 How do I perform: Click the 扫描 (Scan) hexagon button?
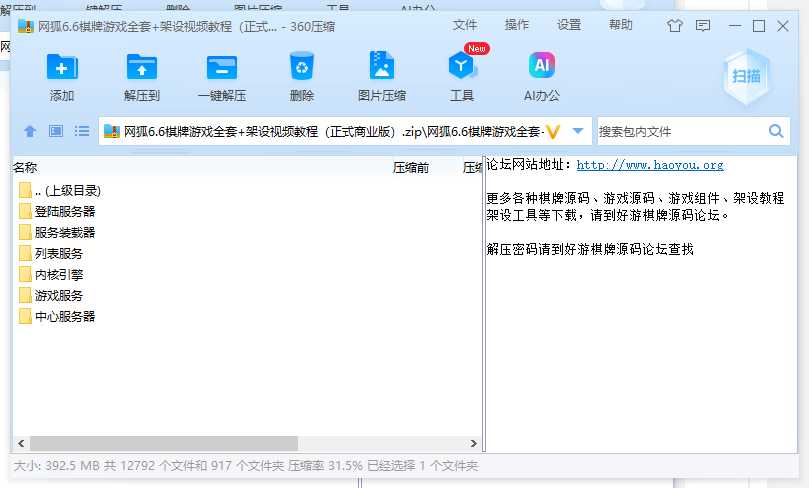(x=747, y=77)
